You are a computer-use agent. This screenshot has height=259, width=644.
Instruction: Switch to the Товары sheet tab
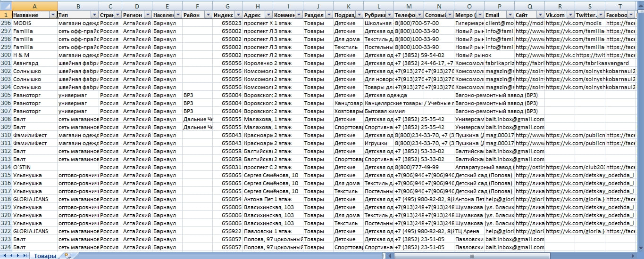pyautogui.click(x=44, y=256)
